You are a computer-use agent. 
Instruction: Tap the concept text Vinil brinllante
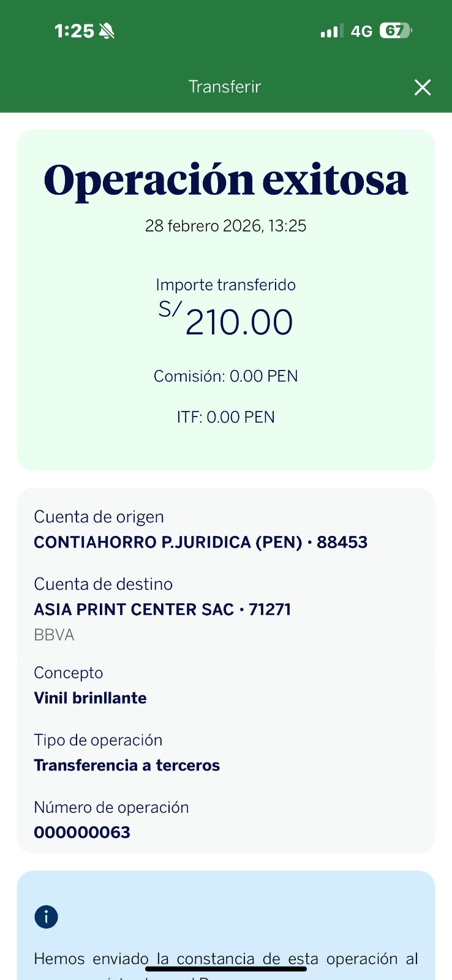(90, 698)
